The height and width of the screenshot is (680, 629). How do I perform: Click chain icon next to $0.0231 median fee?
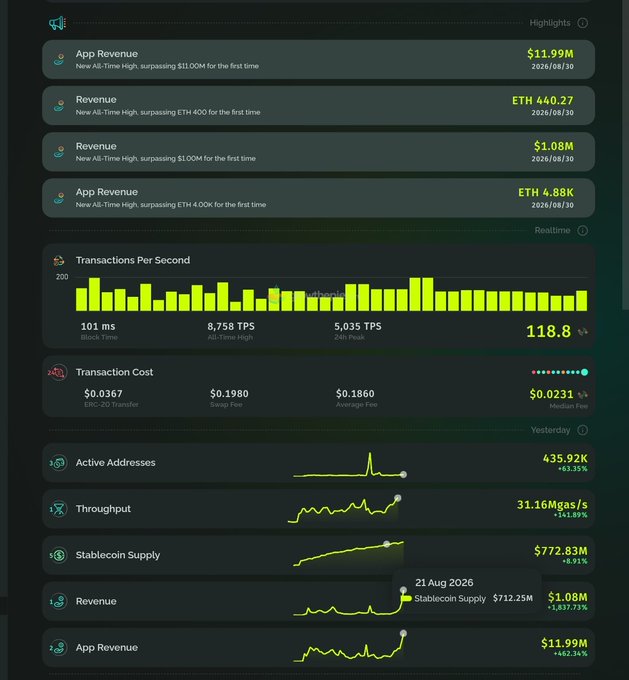(583, 394)
